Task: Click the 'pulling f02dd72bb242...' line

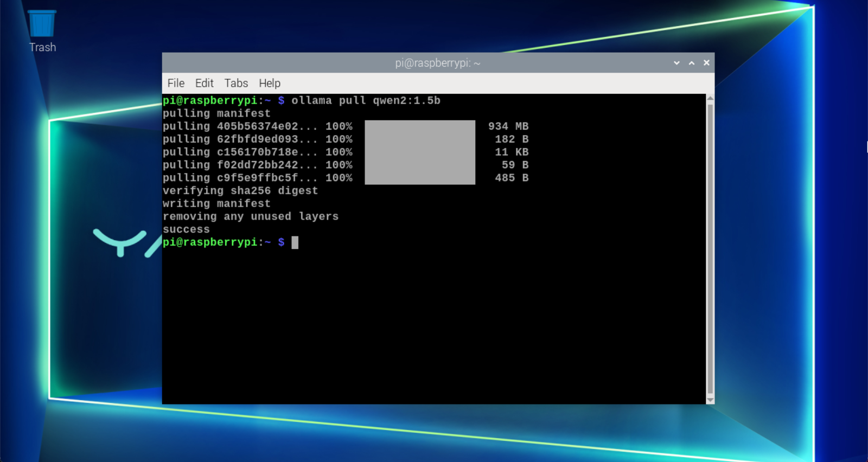Action: click(258, 165)
